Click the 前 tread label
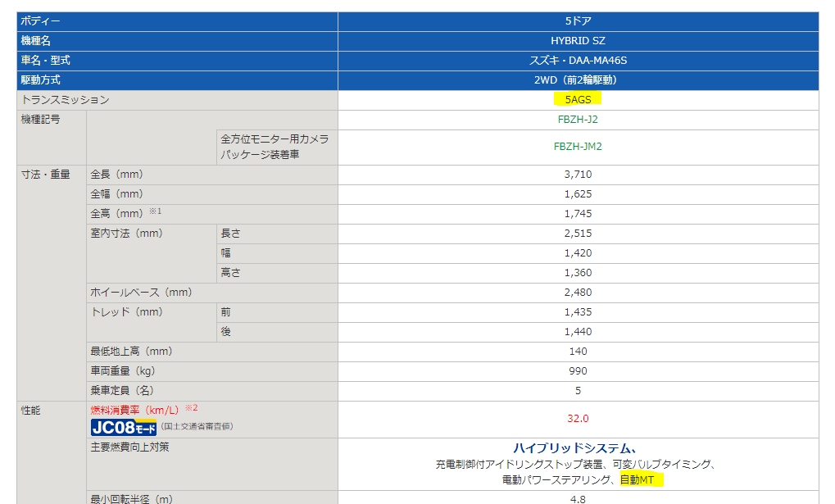The width and height of the screenshot is (835, 504). coord(225,313)
